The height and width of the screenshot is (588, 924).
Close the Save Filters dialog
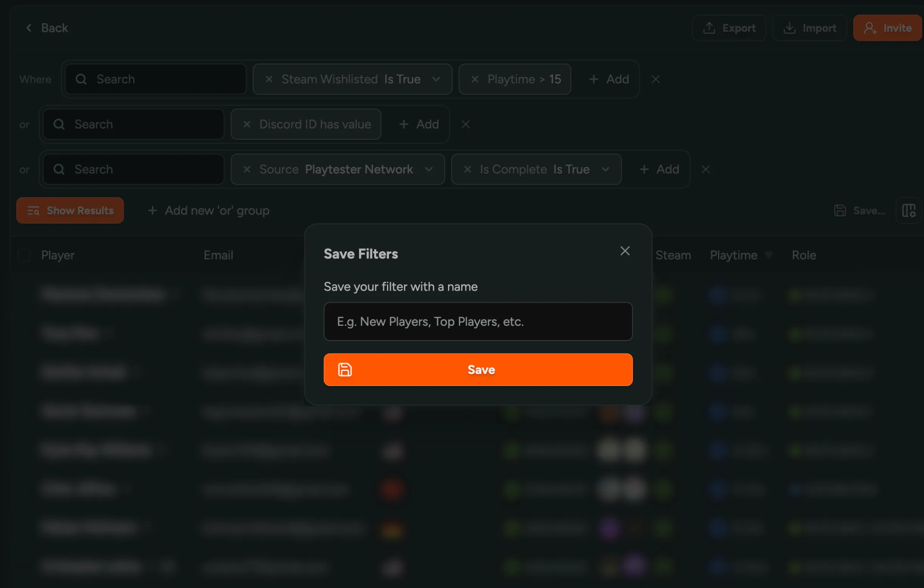[x=625, y=251]
